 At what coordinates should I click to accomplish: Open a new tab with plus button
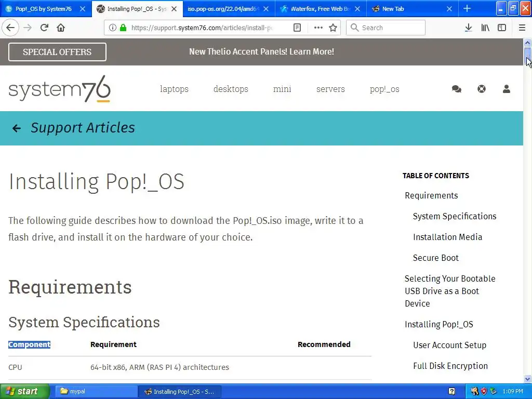467,8
